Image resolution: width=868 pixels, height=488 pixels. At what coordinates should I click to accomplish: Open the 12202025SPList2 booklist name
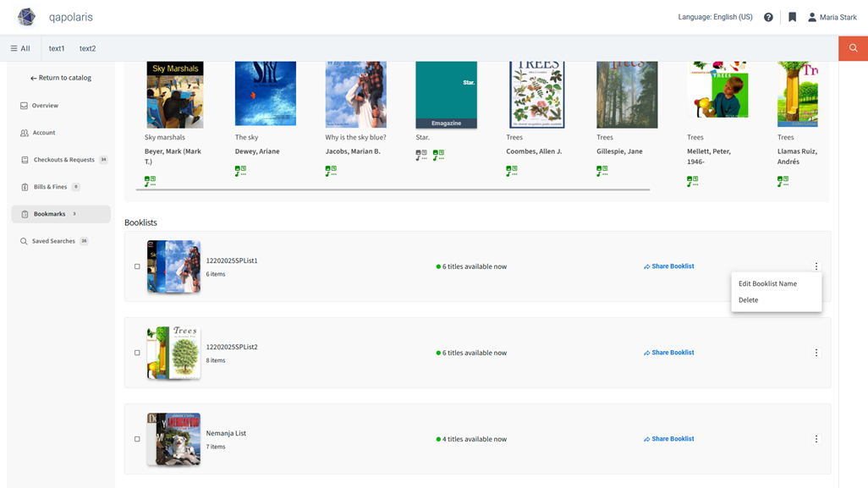pos(232,347)
